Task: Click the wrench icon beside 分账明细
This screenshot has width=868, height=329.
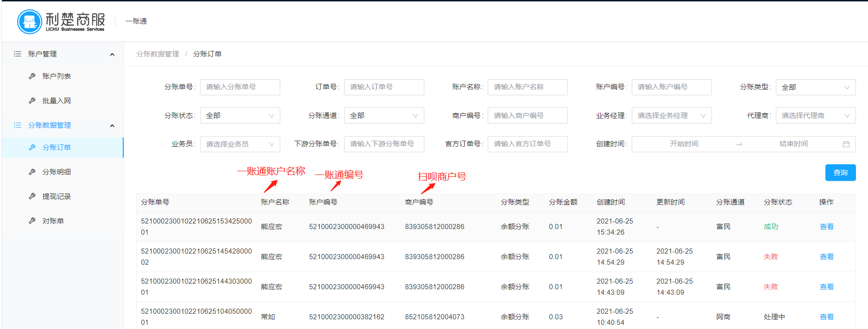Action: [x=32, y=172]
